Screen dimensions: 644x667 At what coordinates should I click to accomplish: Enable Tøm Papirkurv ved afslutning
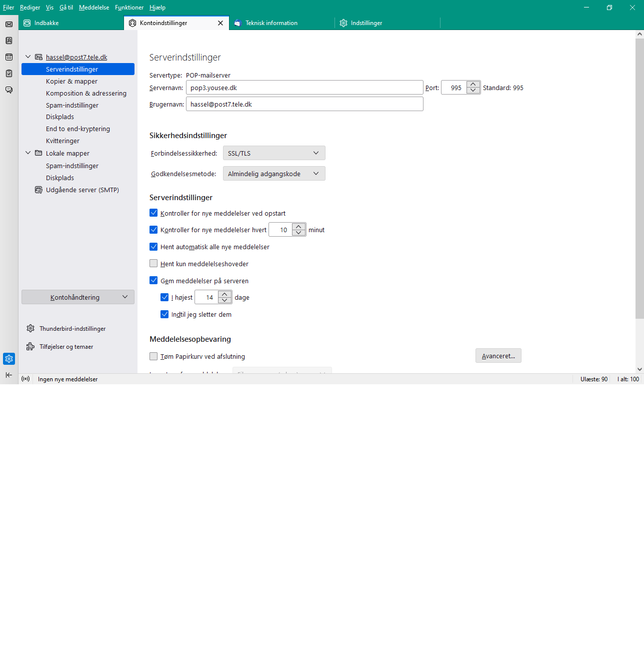[153, 356]
